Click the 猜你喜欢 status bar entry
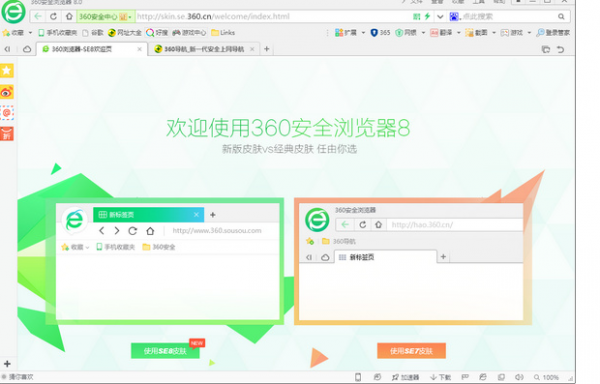 18,377
